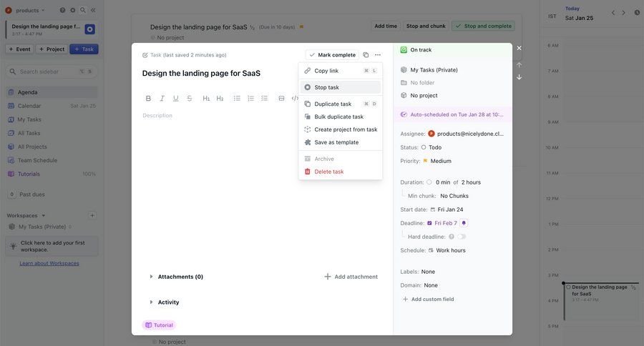
Task: Select Save as template
Action: pos(341,142)
